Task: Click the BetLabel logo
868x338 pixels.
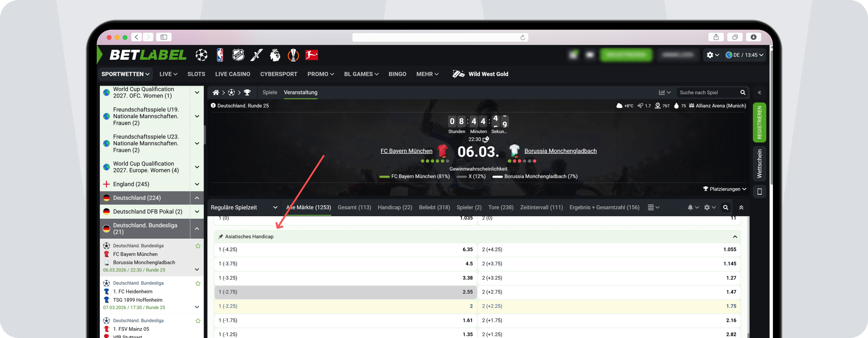Action: click(148, 55)
